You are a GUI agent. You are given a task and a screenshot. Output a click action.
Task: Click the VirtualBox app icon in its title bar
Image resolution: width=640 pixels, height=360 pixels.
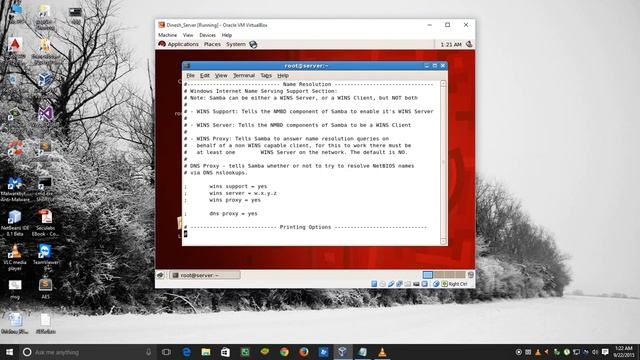tap(162, 25)
